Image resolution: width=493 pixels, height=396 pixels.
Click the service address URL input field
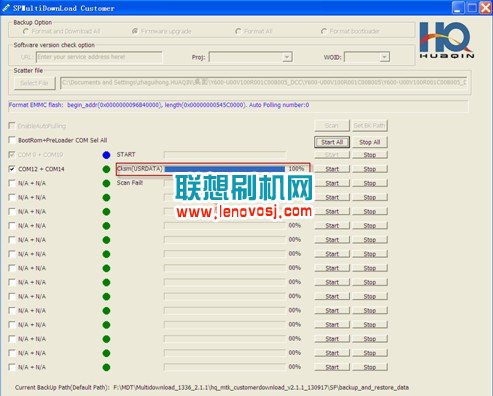tap(99, 57)
